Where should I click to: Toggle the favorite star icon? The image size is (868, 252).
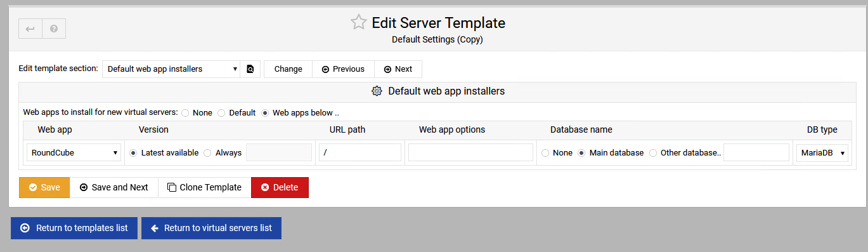(x=359, y=23)
